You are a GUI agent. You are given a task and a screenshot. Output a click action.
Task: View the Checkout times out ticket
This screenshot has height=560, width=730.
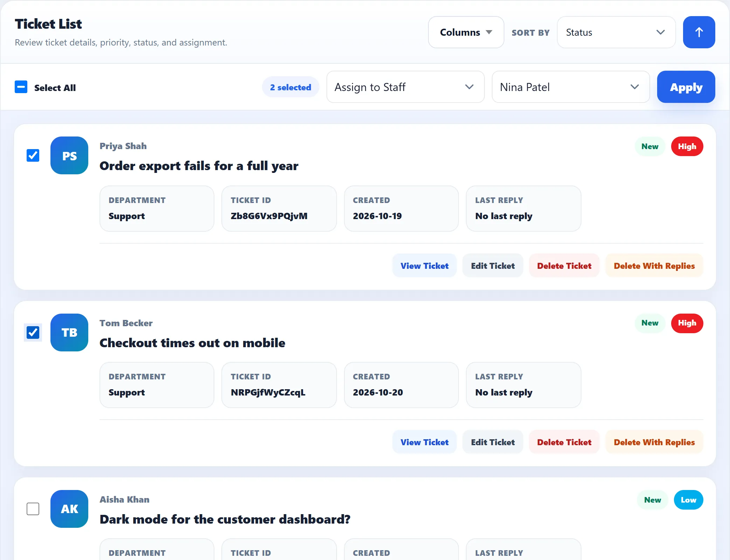click(424, 442)
